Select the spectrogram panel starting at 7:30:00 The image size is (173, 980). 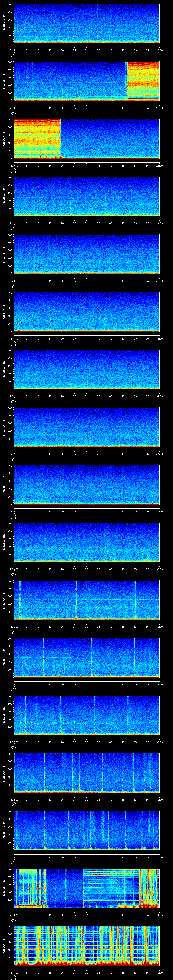click(86, 312)
